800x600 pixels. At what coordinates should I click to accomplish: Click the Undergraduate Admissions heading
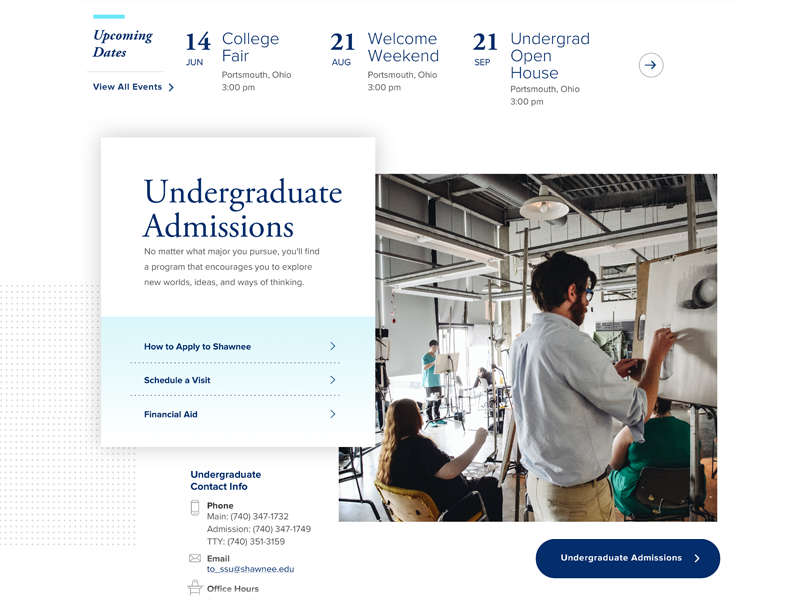point(243,209)
